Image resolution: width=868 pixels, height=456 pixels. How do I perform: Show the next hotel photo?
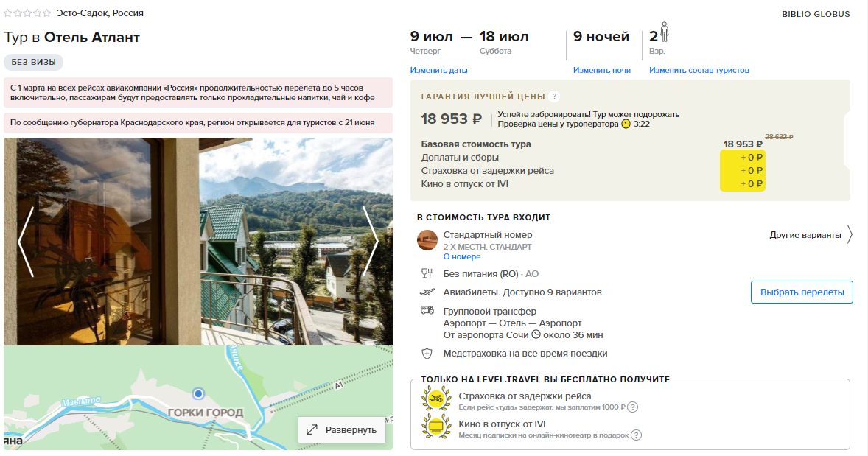371,242
